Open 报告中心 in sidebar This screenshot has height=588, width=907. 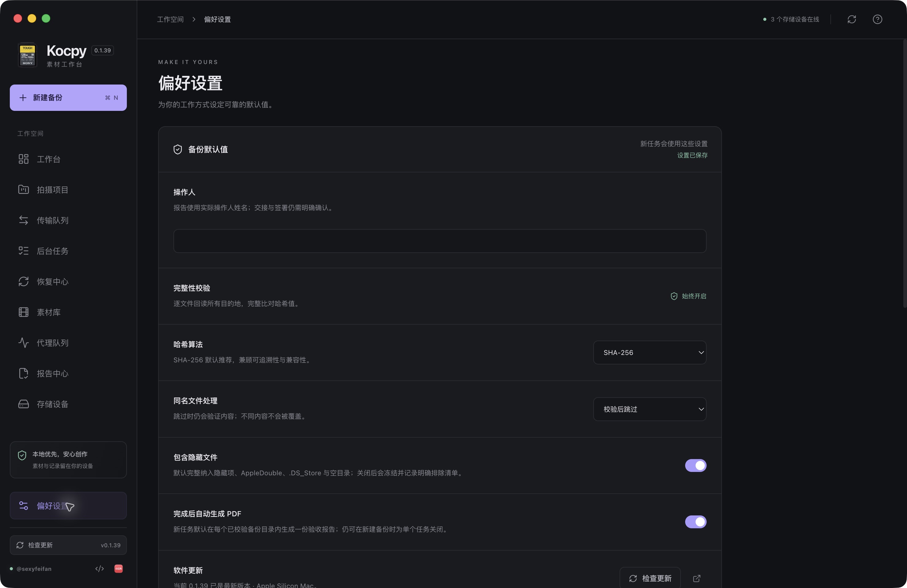click(x=68, y=374)
